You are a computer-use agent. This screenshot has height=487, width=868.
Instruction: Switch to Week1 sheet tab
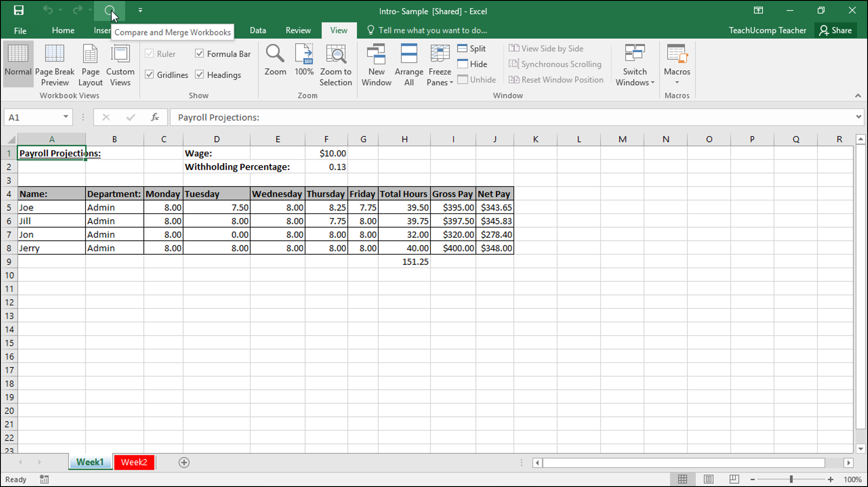coord(90,462)
